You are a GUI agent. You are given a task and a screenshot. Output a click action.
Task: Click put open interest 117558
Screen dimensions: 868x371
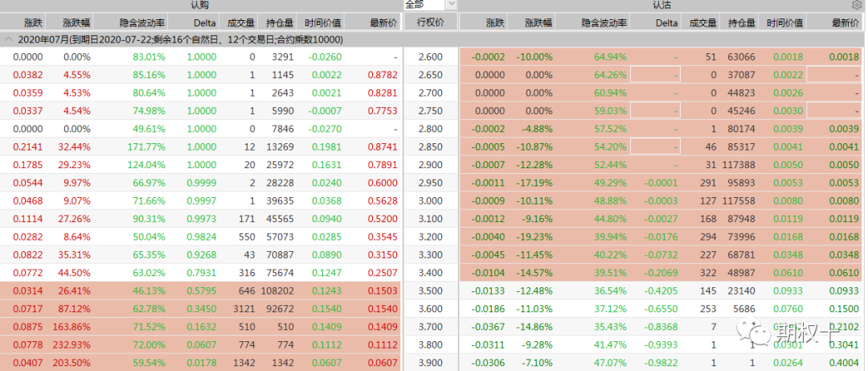(x=741, y=200)
